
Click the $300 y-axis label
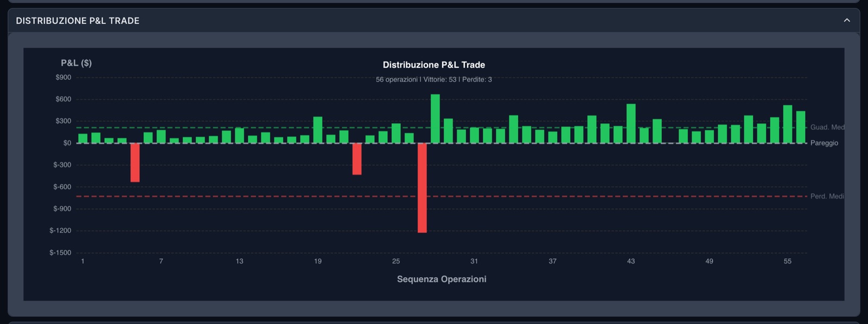click(x=63, y=121)
